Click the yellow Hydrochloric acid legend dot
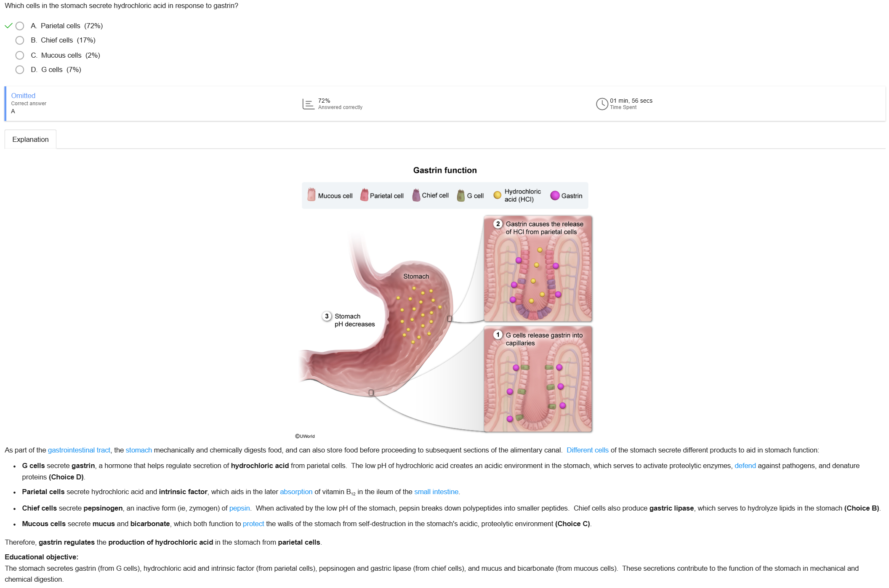The image size is (889, 588). (x=497, y=195)
